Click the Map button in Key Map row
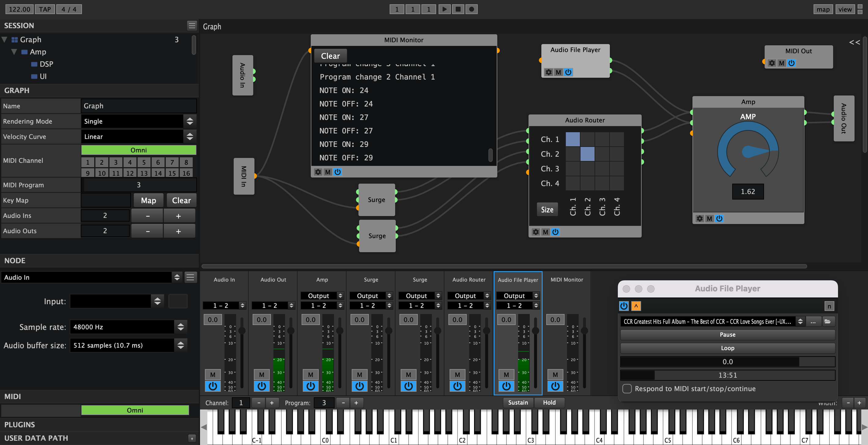The width and height of the screenshot is (868, 445). 148,200
